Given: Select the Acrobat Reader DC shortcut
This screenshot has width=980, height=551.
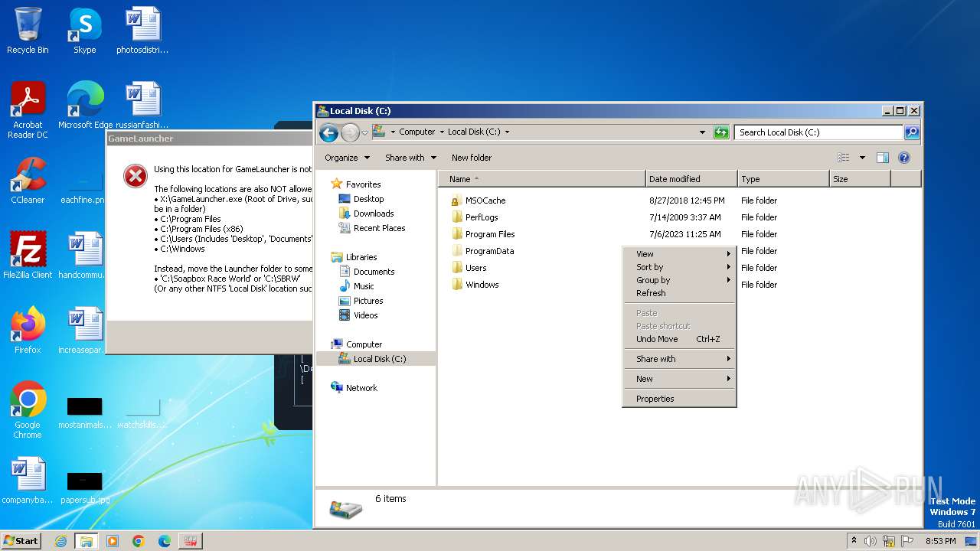Looking at the screenshot, I should (28, 110).
